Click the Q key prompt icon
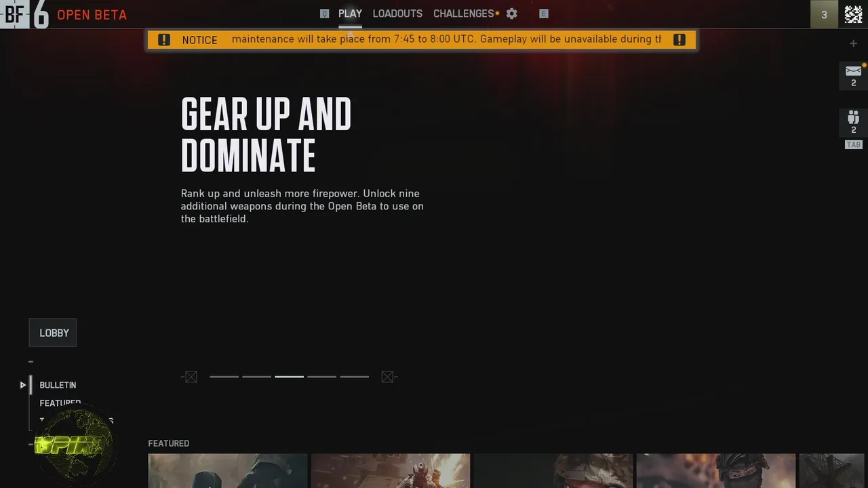The height and width of the screenshot is (488, 868). pos(324,14)
